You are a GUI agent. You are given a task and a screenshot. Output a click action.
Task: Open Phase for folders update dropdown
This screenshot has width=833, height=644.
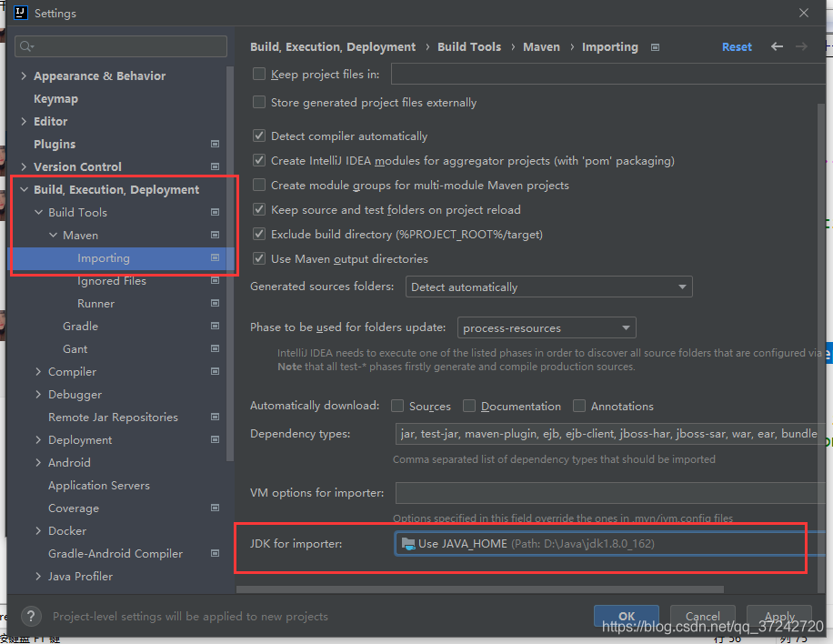547,327
